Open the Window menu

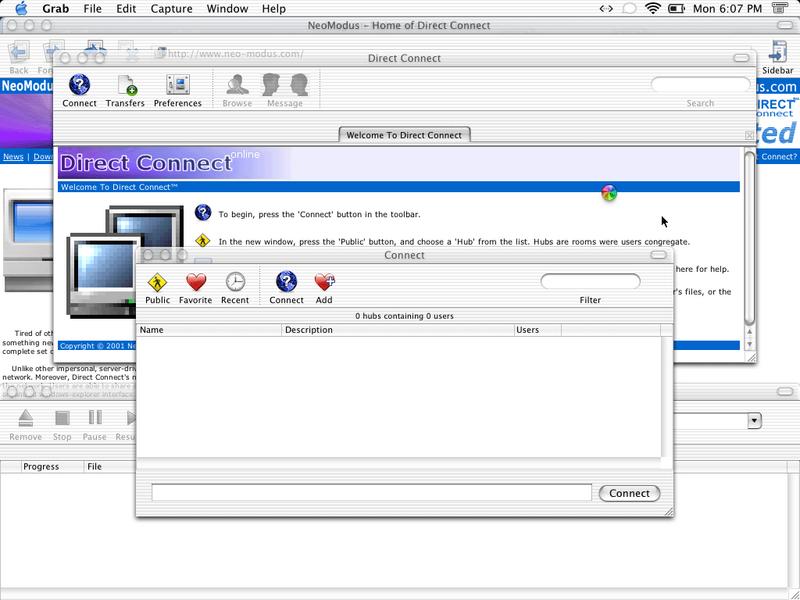[227, 9]
